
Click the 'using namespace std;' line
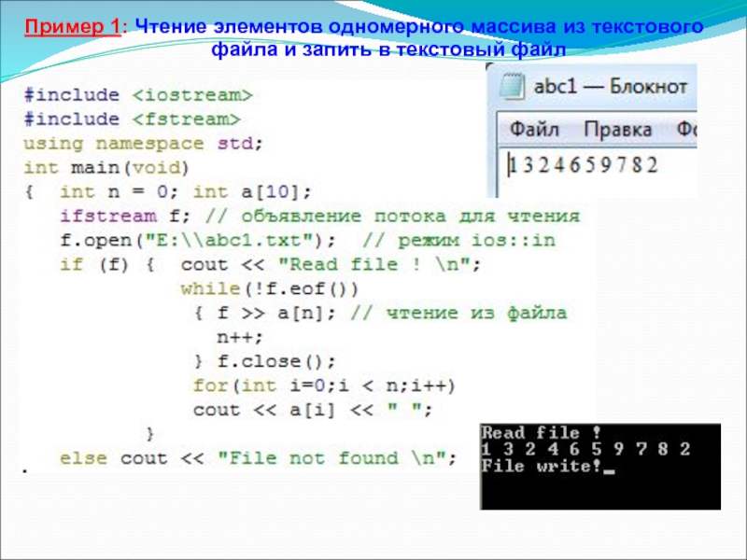click(143, 144)
